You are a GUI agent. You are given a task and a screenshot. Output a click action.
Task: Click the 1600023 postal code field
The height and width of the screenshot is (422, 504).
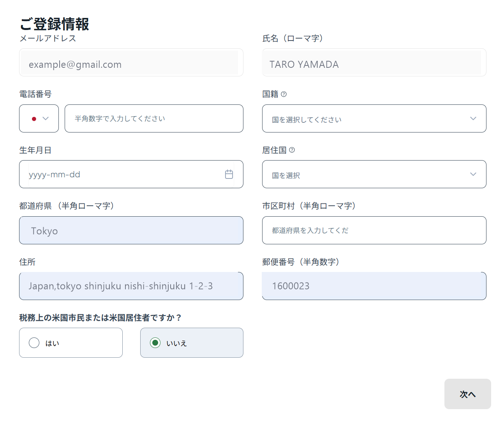pos(374,286)
